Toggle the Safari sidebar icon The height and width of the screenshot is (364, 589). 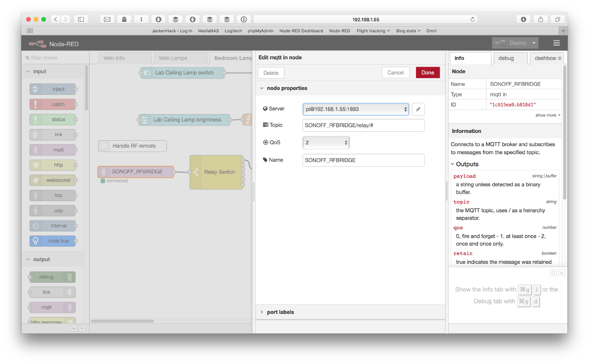coord(81,19)
